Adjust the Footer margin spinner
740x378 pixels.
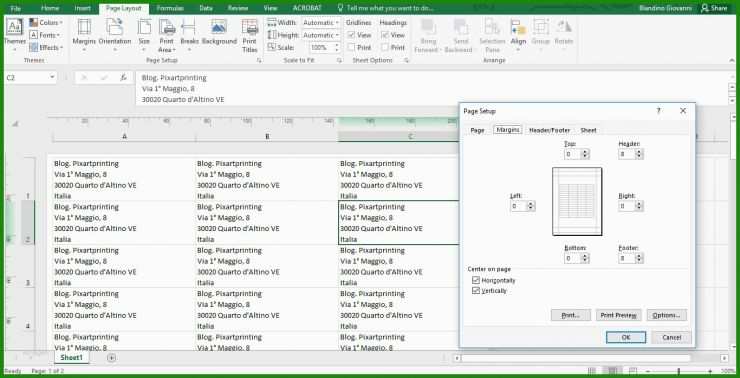click(x=639, y=258)
